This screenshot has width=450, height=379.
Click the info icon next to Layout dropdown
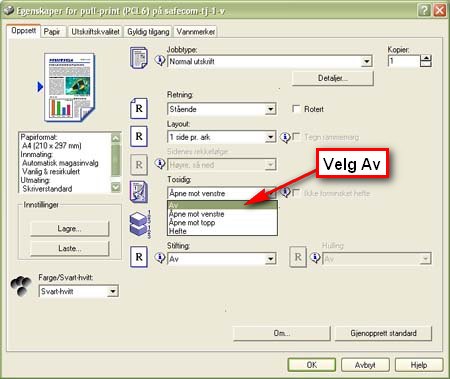click(285, 137)
